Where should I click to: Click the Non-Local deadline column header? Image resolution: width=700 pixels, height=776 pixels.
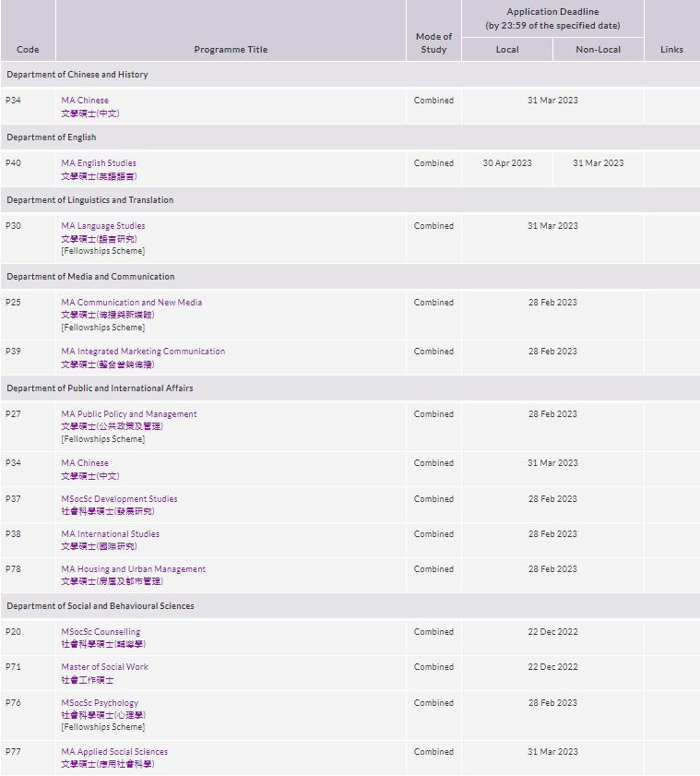(598, 50)
